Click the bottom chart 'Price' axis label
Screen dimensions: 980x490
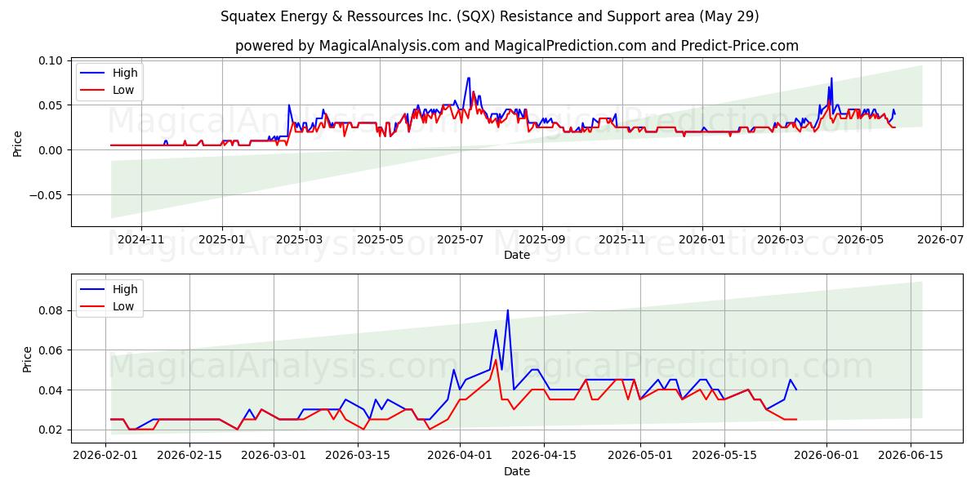point(28,359)
